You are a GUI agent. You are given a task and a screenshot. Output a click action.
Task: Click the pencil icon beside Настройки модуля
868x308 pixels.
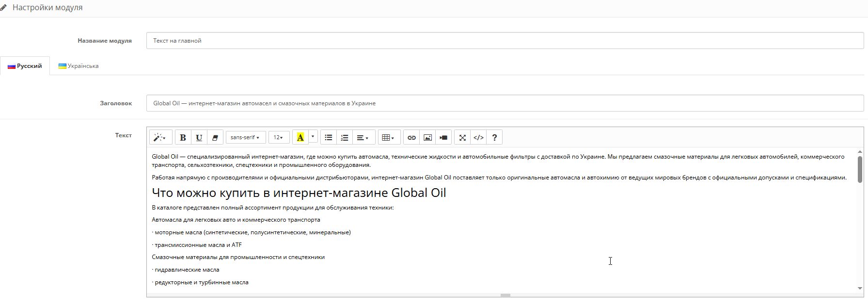[4, 8]
